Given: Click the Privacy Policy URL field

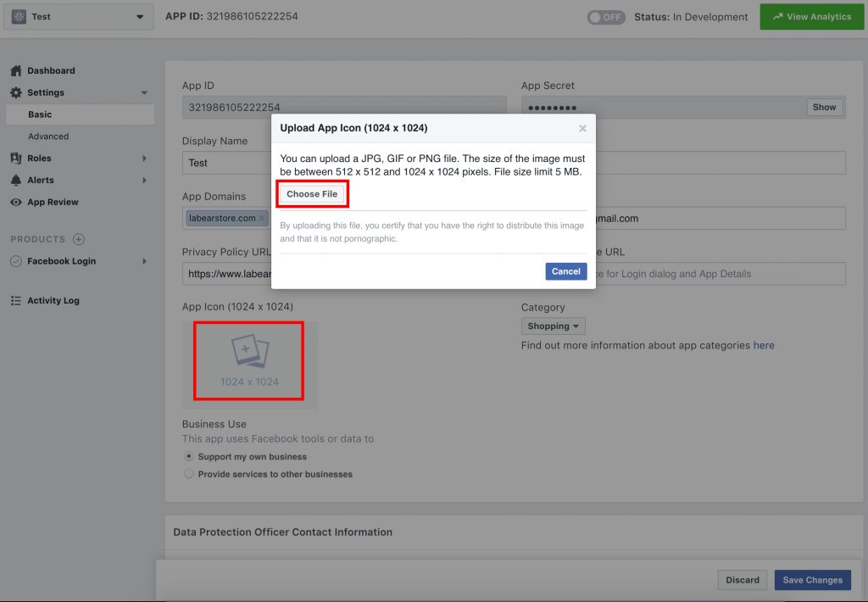Looking at the screenshot, I should click(227, 274).
